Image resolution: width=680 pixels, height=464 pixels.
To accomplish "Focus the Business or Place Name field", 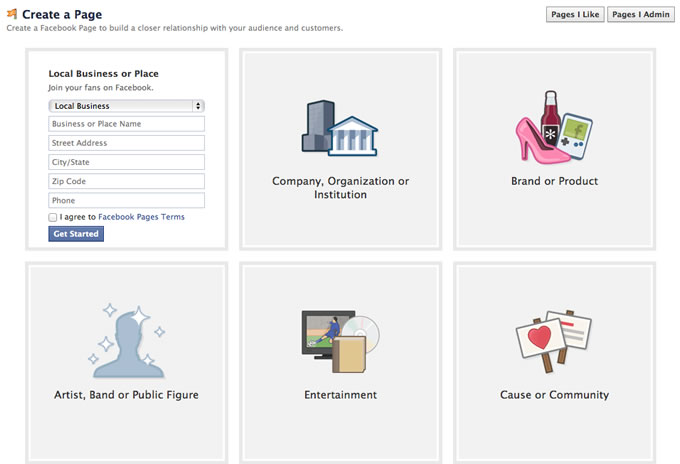I will (x=126, y=124).
